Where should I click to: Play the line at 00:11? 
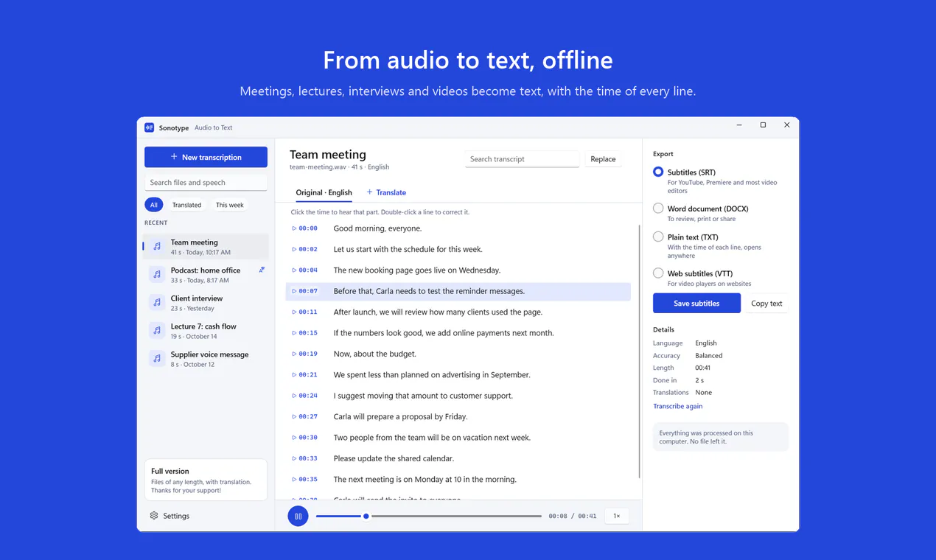click(x=304, y=312)
